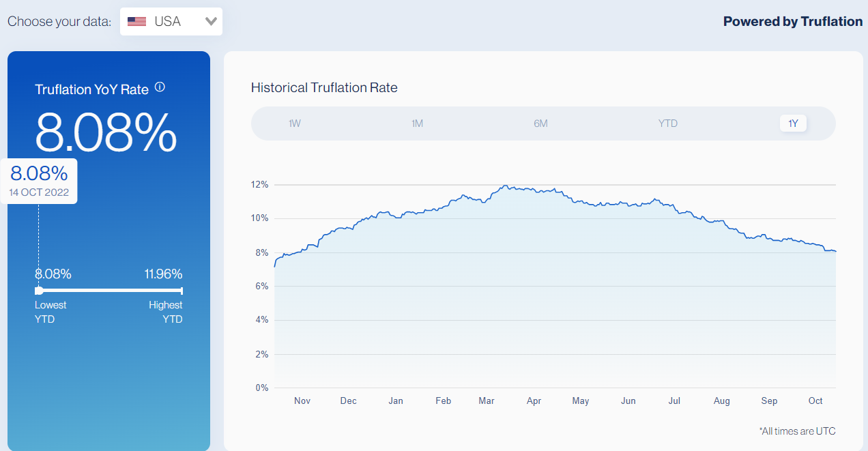Click the Mar x-axis label
868x451 pixels.
(487, 401)
